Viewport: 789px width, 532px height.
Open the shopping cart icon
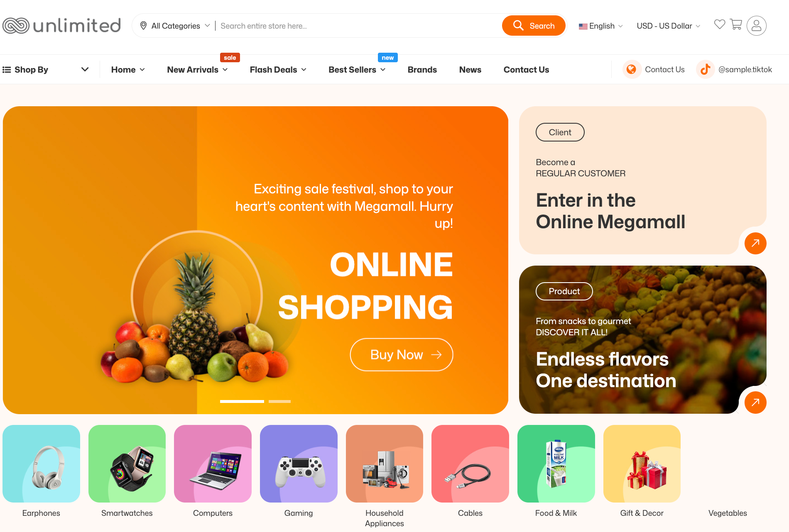pos(736,24)
